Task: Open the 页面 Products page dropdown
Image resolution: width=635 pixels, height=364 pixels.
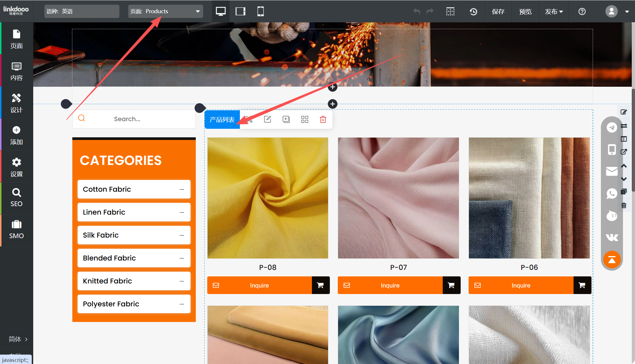Action: pyautogui.click(x=165, y=11)
